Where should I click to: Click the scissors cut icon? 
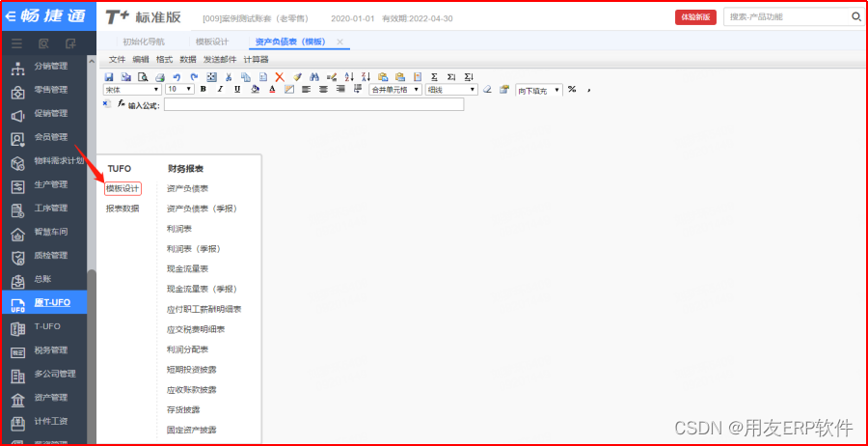coord(228,77)
